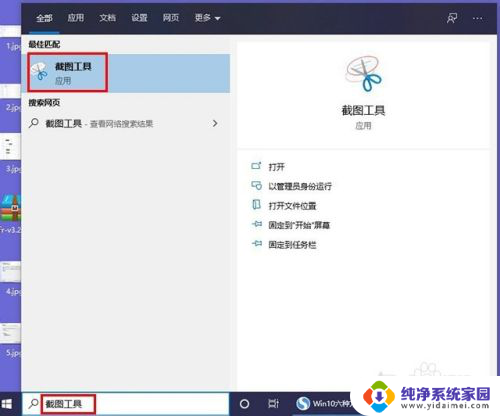
Task: Open the feedback icon in search header
Action: coord(452,18)
